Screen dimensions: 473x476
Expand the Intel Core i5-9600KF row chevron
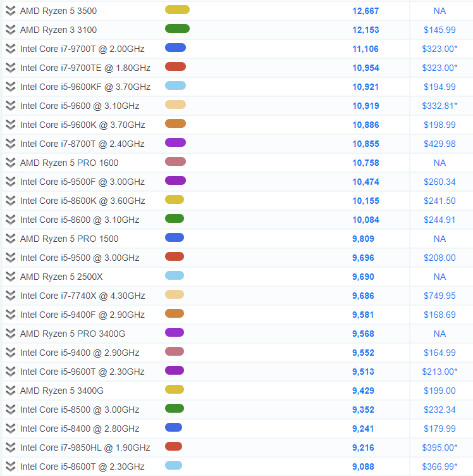pyautogui.click(x=10, y=87)
